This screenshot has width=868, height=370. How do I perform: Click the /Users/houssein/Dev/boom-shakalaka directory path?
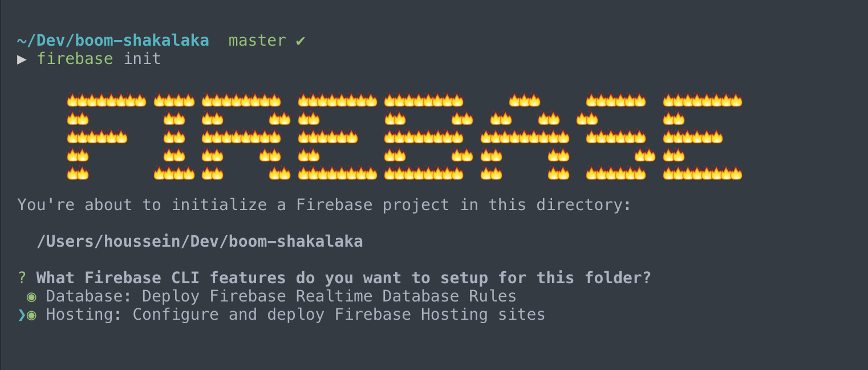[200, 242]
